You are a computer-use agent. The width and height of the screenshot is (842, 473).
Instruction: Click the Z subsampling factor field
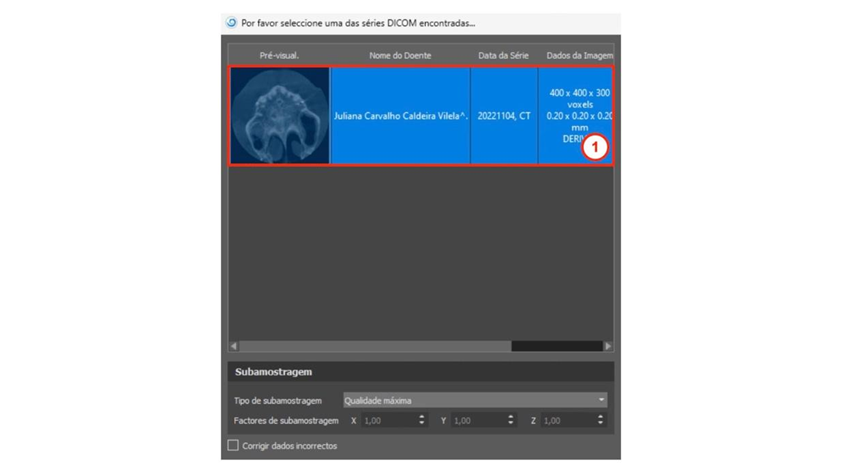[x=565, y=421]
